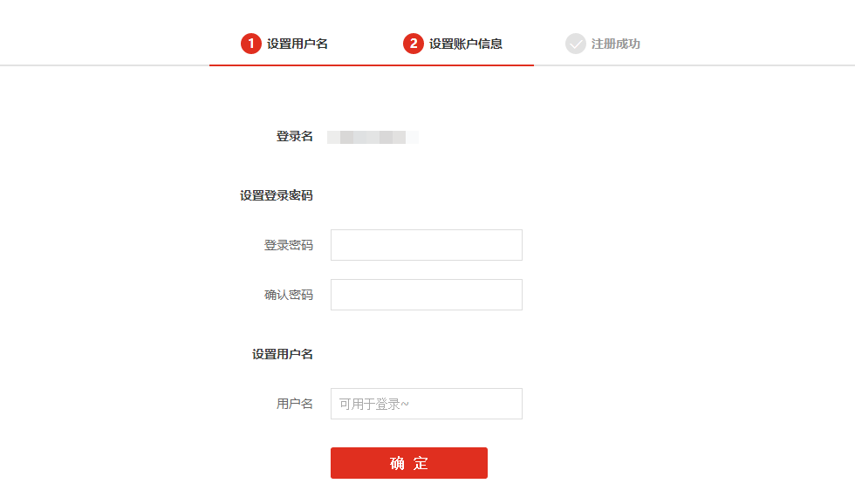The width and height of the screenshot is (855, 504).
Task: Click the 设置登录密码 section heading
Action: coord(277,195)
